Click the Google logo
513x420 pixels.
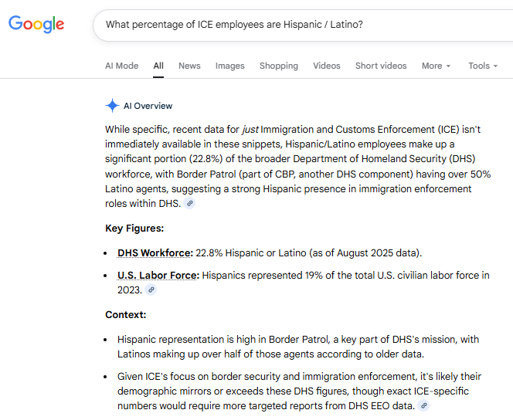point(36,24)
